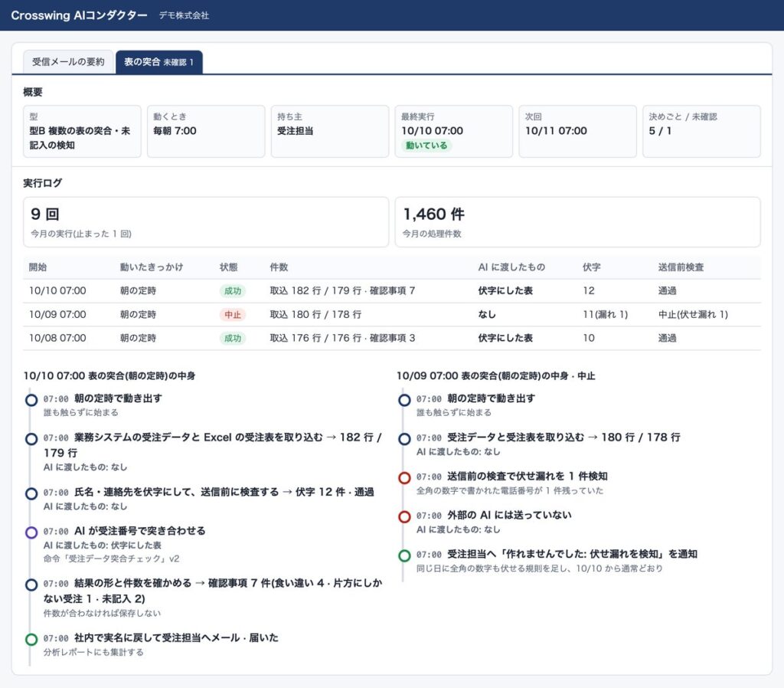Click 11(漏れ 1) masked count cell
This screenshot has width=784, height=688.
tap(605, 315)
